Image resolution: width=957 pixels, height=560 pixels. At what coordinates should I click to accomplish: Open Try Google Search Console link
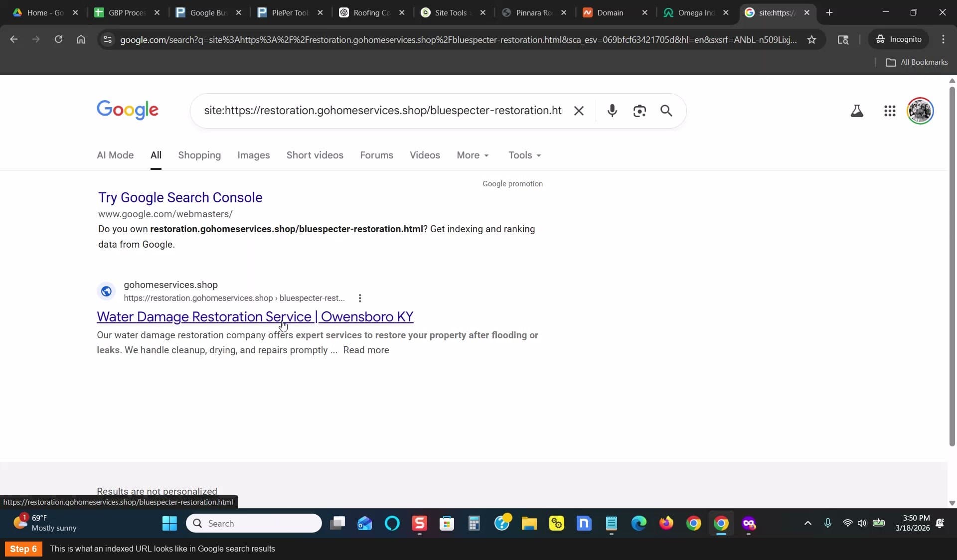tap(180, 197)
